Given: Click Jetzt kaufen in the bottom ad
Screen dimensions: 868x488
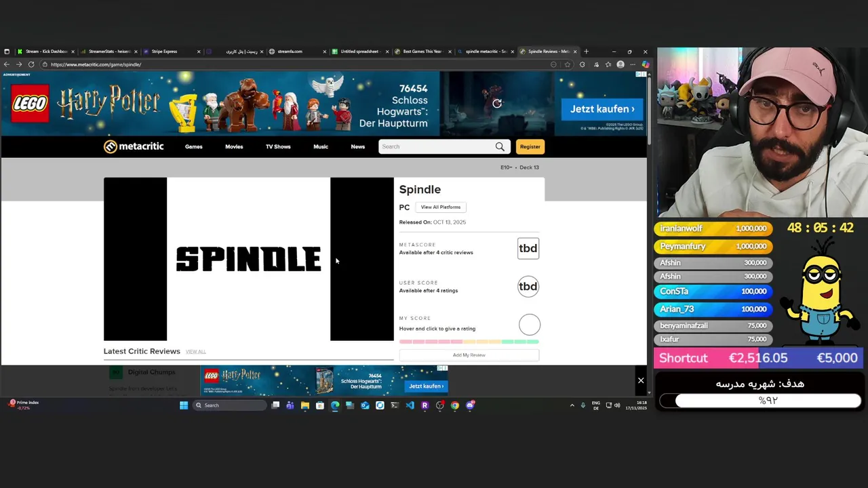Looking at the screenshot, I should click(427, 386).
